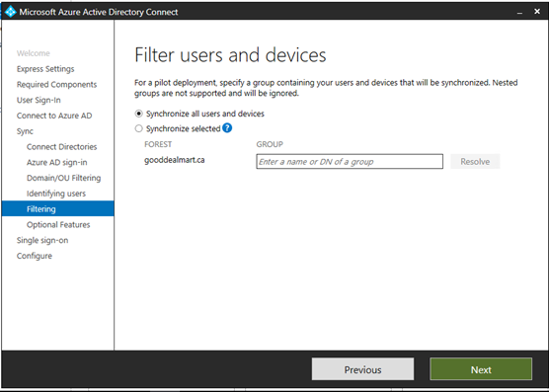Open Connect Directories sub-step
549x392 pixels.
(x=61, y=147)
